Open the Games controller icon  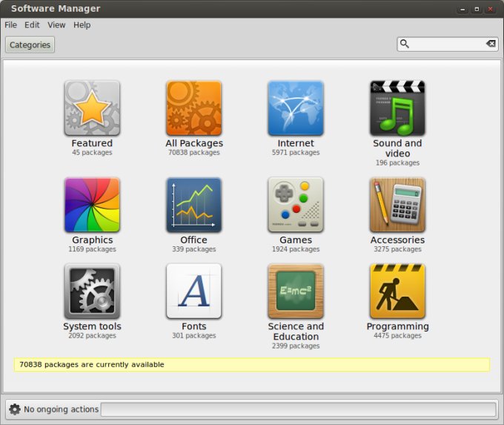tap(296, 205)
